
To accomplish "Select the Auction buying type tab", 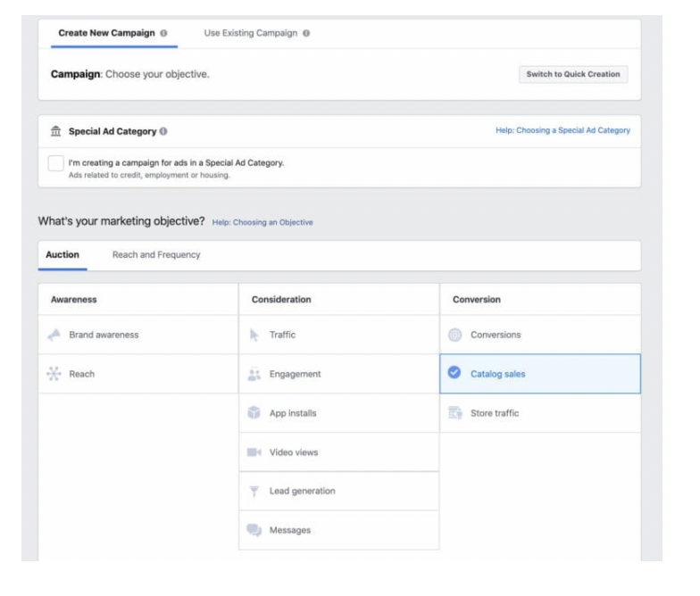I will pos(62,255).
